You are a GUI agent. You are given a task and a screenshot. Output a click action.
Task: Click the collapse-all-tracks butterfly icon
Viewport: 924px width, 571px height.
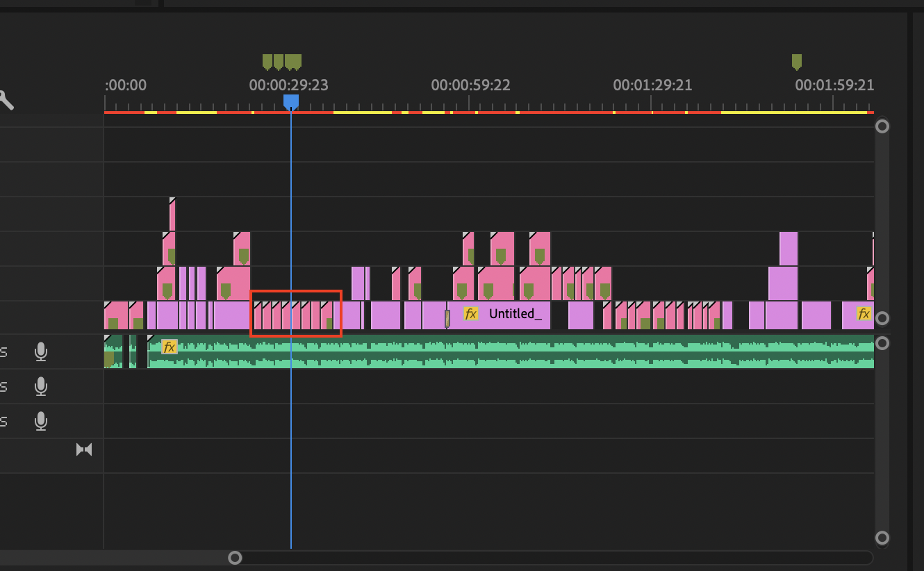click(x=85, y=449)
